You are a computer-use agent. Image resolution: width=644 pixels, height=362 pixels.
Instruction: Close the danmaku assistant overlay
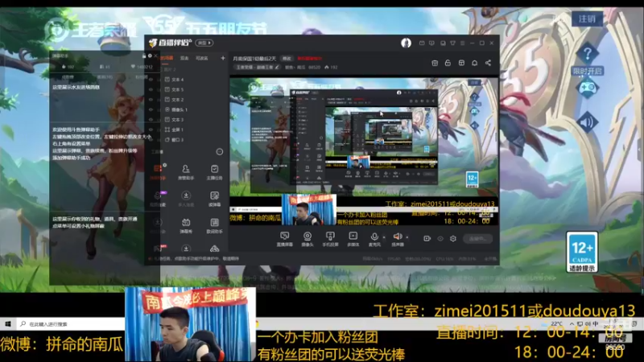[x=155, y=56]
